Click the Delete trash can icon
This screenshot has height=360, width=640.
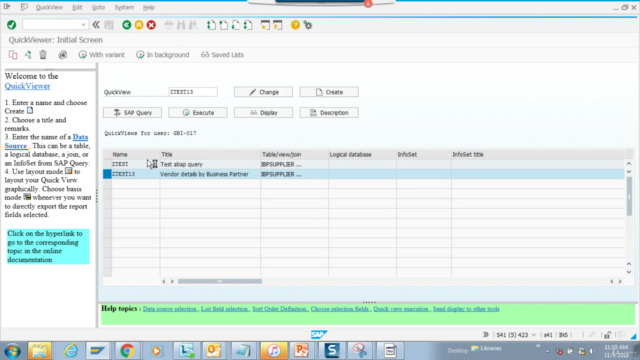coord(43,55)
